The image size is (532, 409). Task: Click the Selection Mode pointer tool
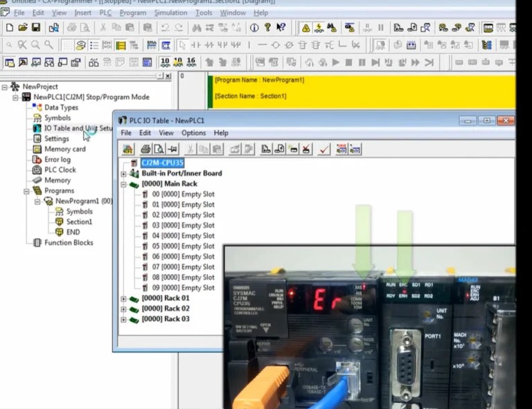point(182,45)
